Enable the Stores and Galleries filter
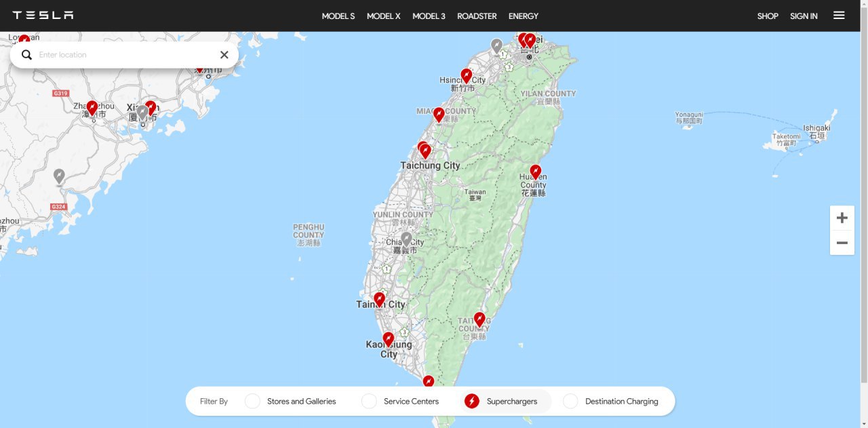Image resolution: width=868 pixels, height=428 pixels. pos(252,402)
